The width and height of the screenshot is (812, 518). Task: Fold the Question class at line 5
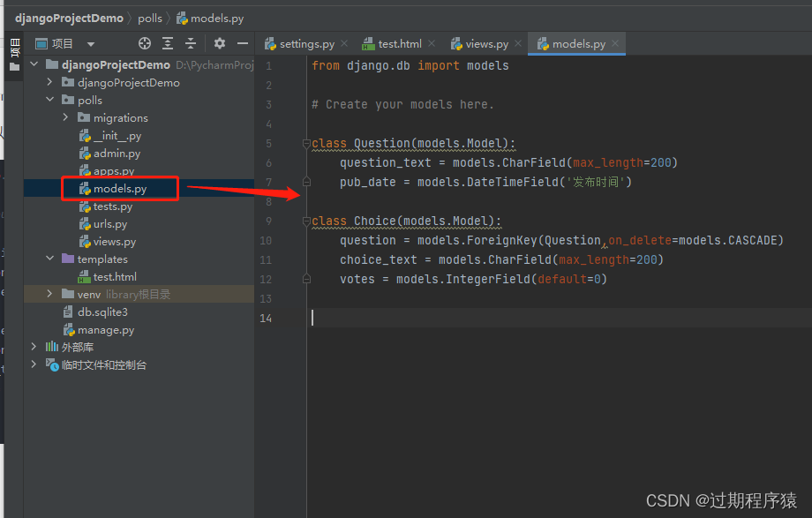coord(306,143)
